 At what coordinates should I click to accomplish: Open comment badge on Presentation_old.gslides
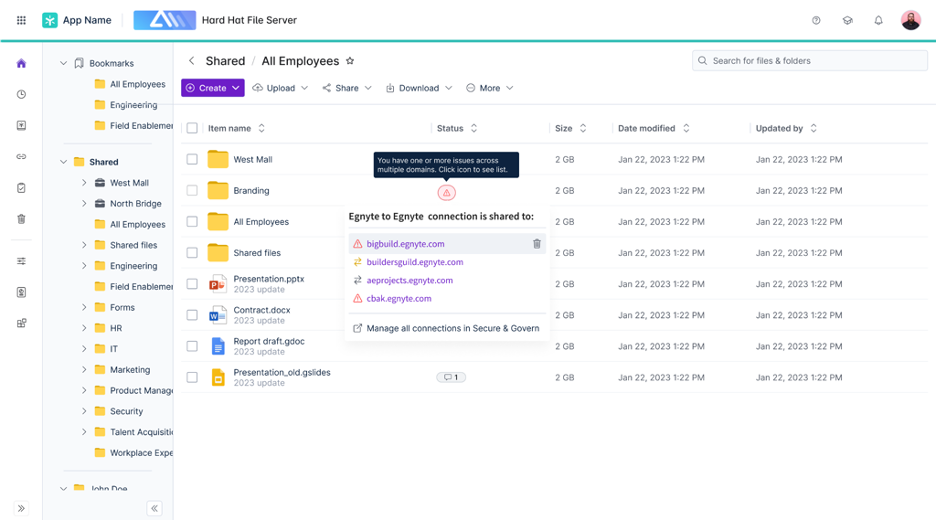point(451,377)
